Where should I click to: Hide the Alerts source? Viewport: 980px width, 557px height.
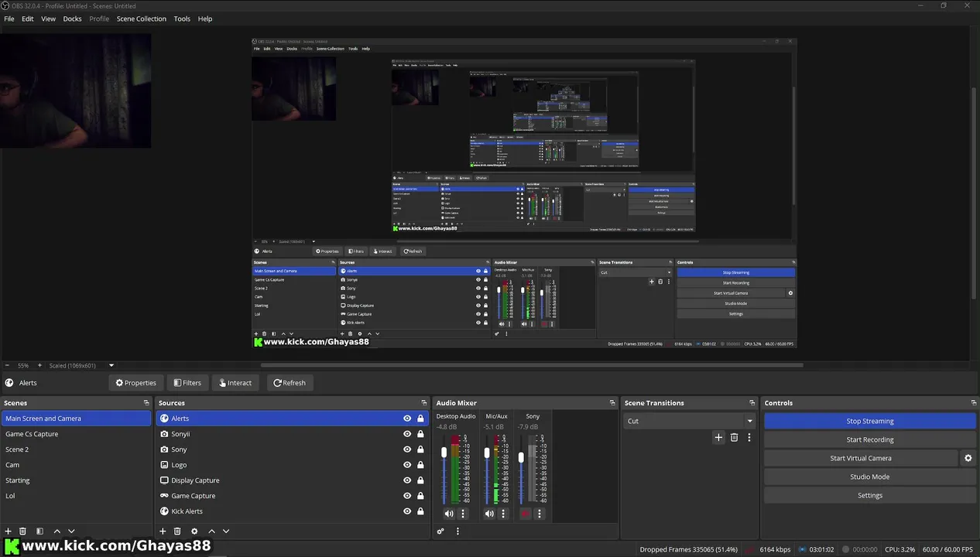point(407,419)
